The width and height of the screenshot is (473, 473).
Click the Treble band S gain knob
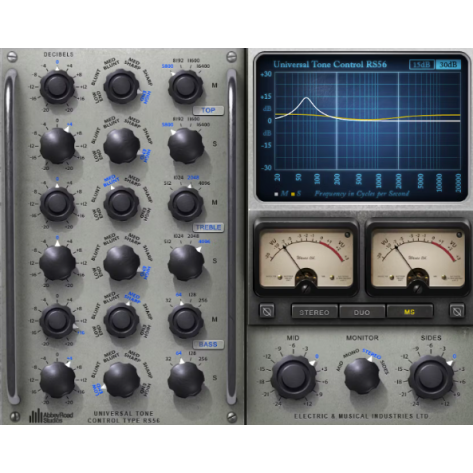pos(57,263)
